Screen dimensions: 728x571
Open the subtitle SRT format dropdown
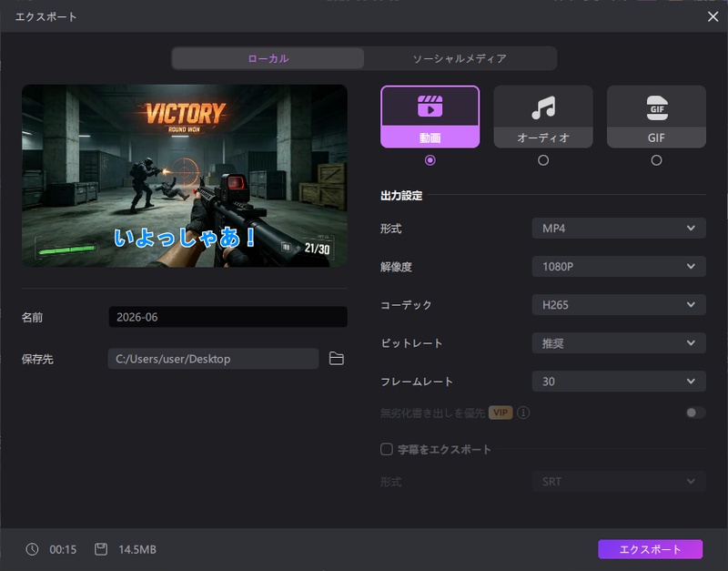[x=619, y=482]
